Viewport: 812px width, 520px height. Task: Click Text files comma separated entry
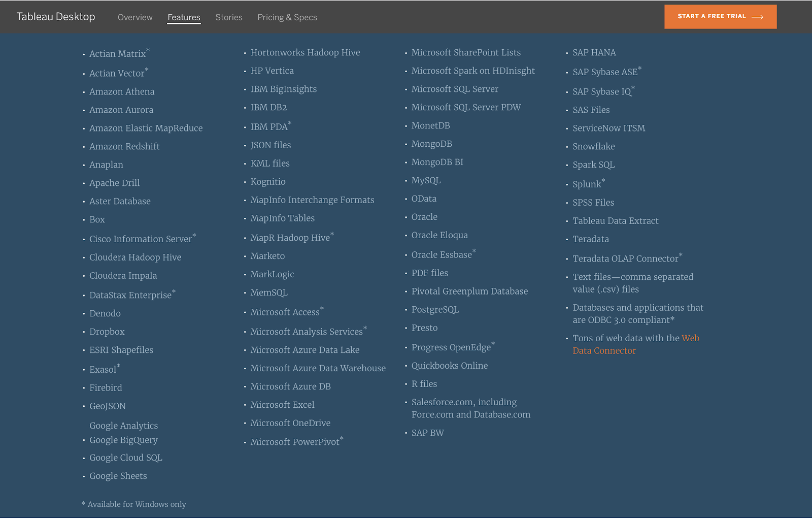632,283
